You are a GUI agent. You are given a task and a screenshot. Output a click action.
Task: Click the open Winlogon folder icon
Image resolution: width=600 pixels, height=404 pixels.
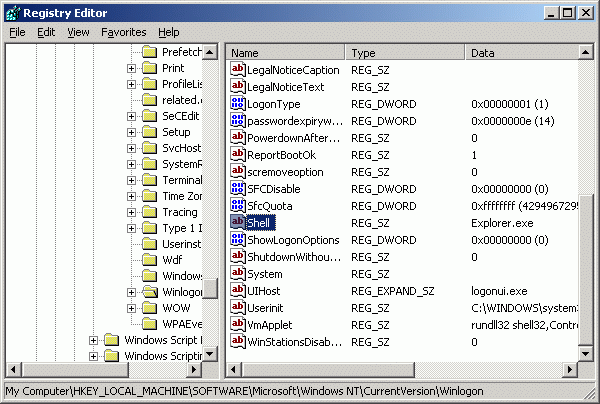(x=150, y=292)
